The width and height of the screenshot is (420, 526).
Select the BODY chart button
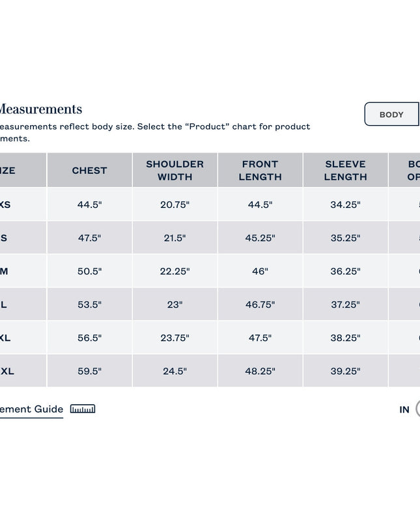point(392,115)
